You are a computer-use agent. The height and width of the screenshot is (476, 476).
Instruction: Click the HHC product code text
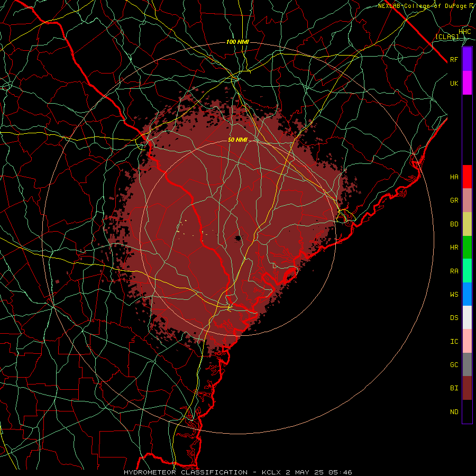[x=464, y=32]
